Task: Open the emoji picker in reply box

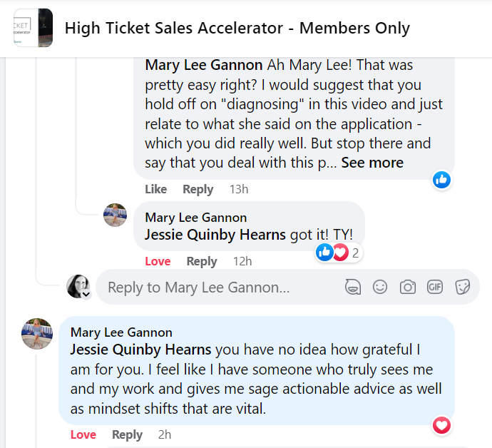Action: (x=380, y=287)
